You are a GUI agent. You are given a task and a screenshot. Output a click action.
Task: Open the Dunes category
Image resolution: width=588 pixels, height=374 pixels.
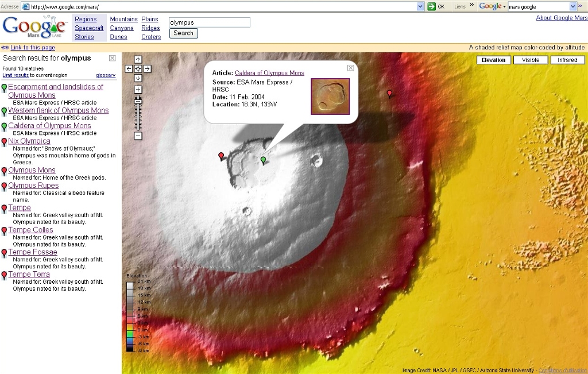point(118,37)
